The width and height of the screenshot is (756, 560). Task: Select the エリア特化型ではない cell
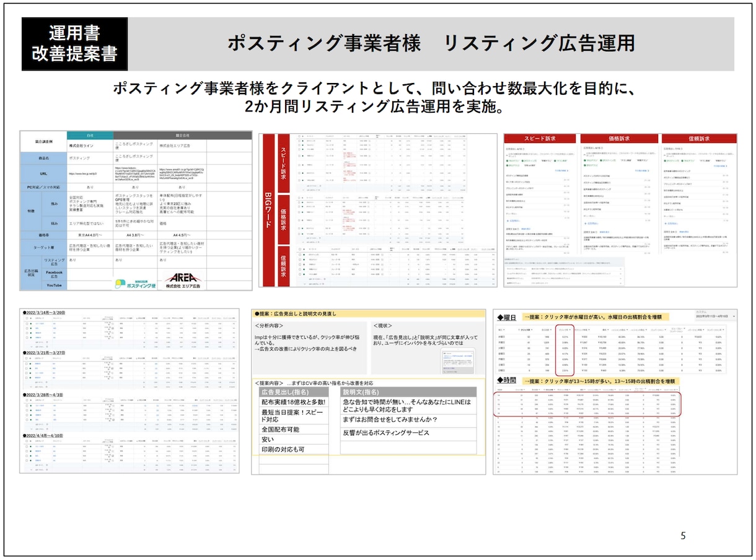coord(90,223)
